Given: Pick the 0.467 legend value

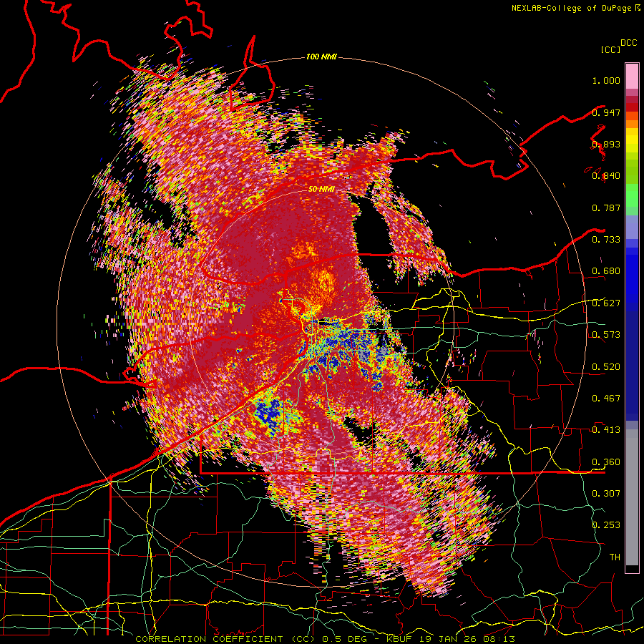Looking at the screenshot, I should 606,399.
